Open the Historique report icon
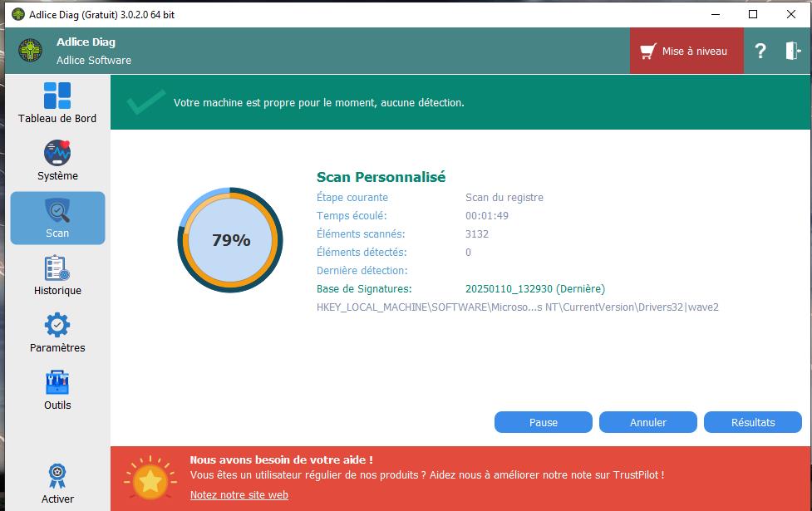 (57, 268)
